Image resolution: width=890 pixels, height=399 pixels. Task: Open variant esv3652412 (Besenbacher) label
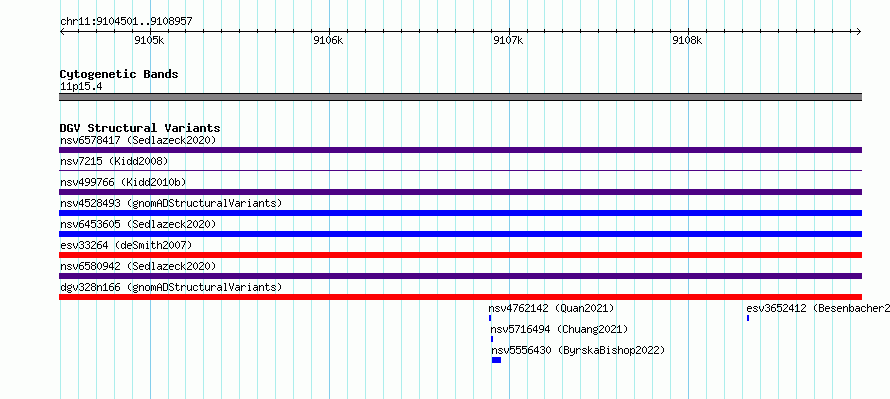pos(818,308)
